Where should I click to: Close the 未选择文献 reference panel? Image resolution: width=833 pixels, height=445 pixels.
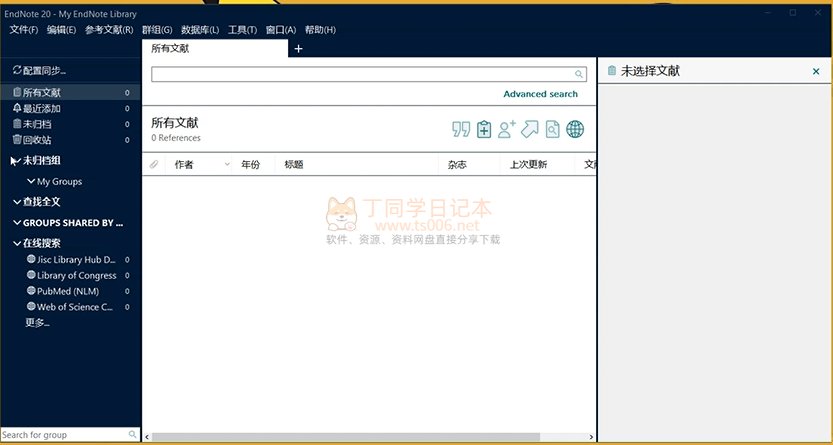click(x=816, y=72)
